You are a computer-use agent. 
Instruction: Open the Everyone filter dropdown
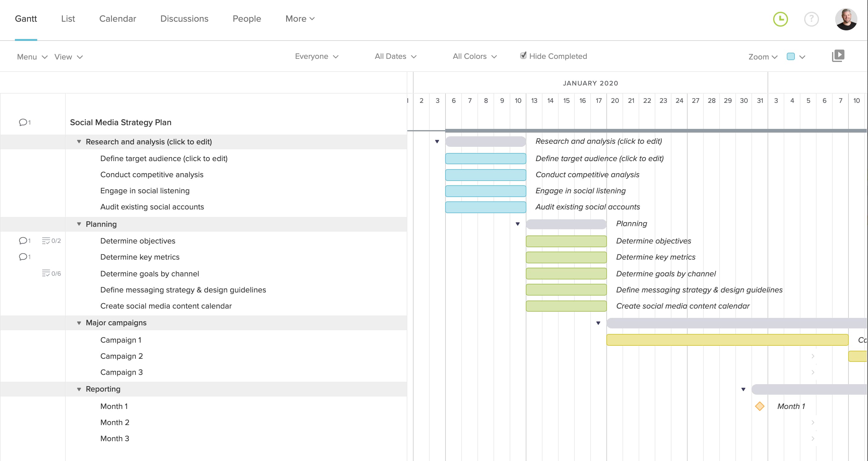(x=315, y=56)
